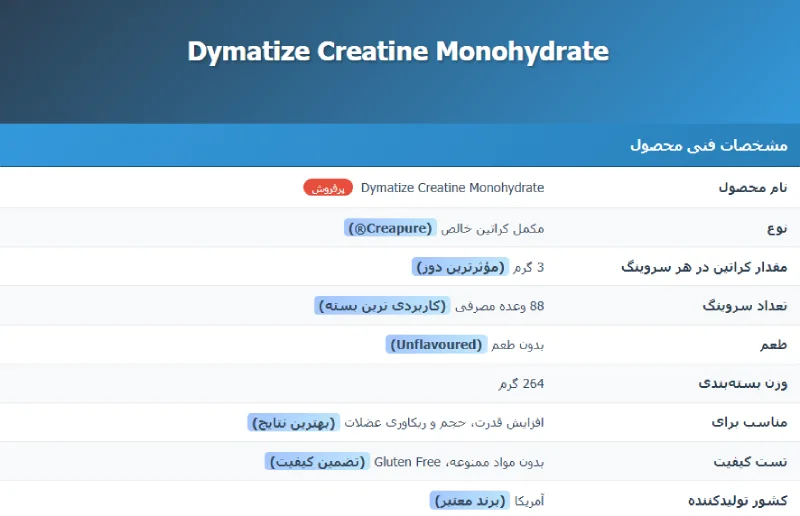Screen dimensions: 800x516
Task: Select the برند معتبر badge
Action: click(470, 501)
